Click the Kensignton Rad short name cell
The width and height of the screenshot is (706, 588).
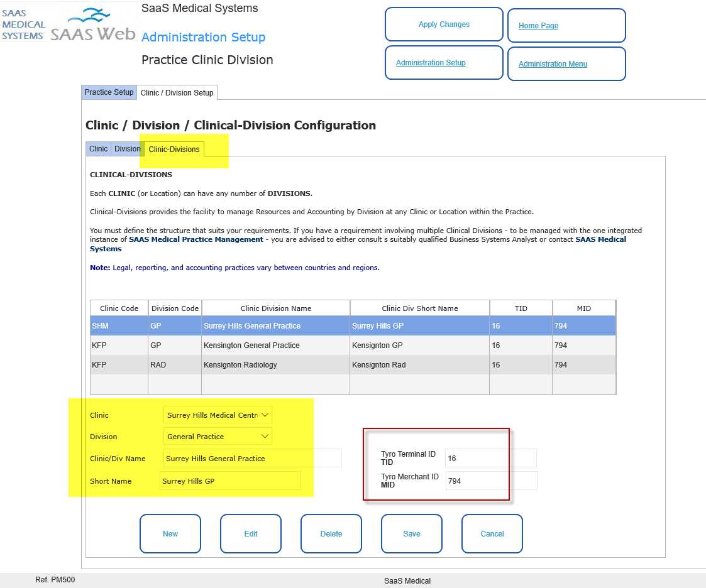pos(419,365)
